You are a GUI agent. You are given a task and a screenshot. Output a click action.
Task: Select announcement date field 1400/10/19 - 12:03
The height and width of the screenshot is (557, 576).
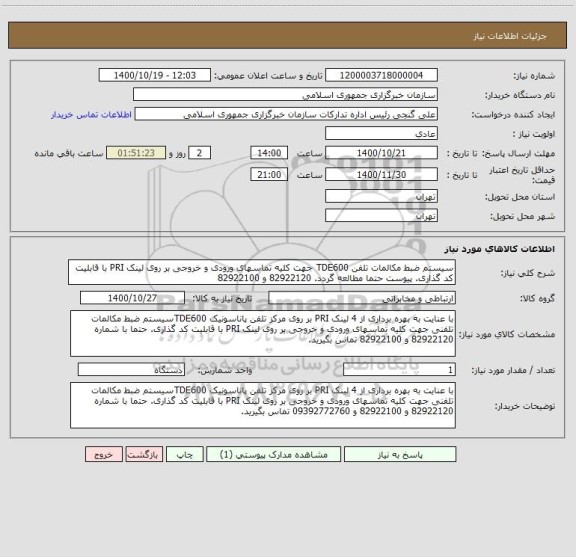tap(155, 75)
